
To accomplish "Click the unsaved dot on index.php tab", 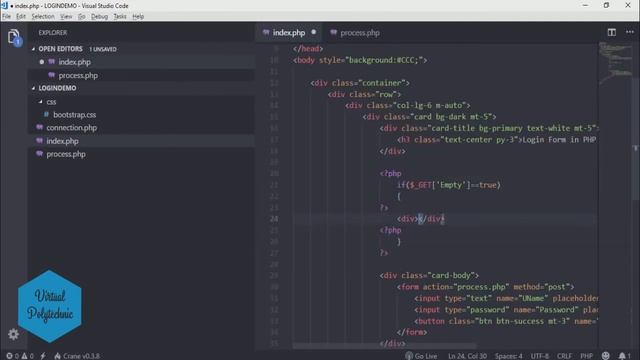I will pyautogui.click(x=313, y=32).
